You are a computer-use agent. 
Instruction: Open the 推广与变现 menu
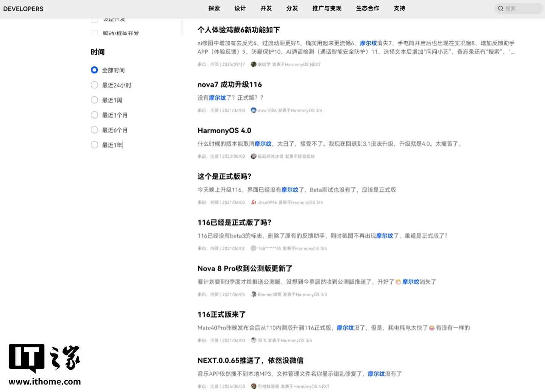327,8
